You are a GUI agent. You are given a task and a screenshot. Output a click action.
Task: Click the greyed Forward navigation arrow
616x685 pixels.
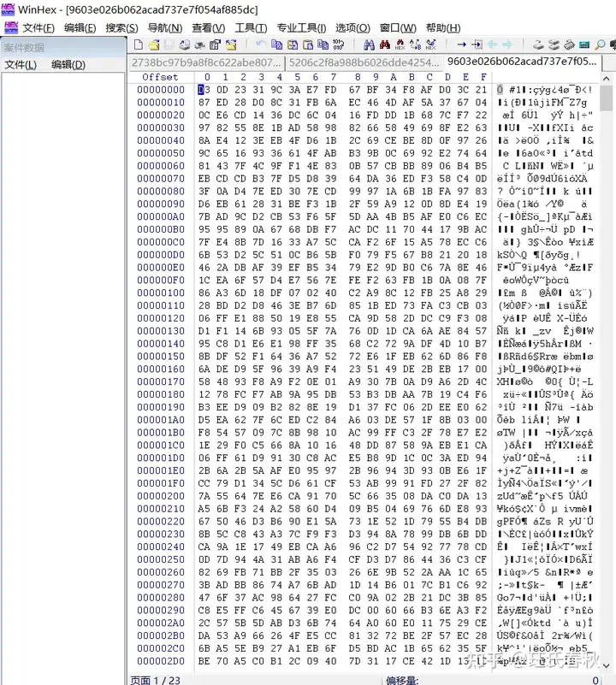point(507,44)
